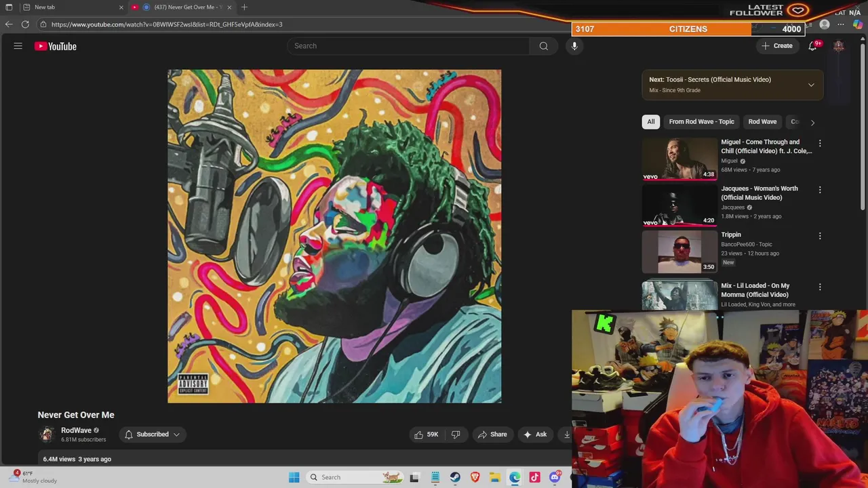Screen dimensions: 868x488
Task: Reload the page with the refresh icon
Action: [x=25, y=24]
